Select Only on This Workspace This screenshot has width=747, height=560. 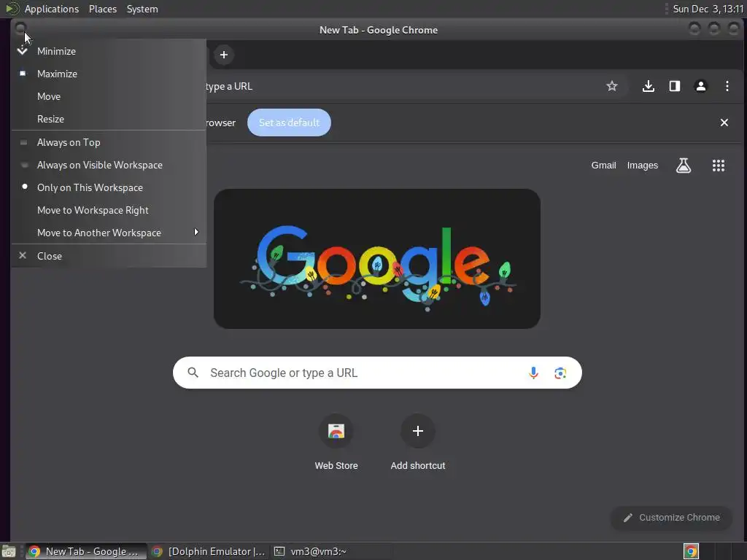[x=109, y=187]
